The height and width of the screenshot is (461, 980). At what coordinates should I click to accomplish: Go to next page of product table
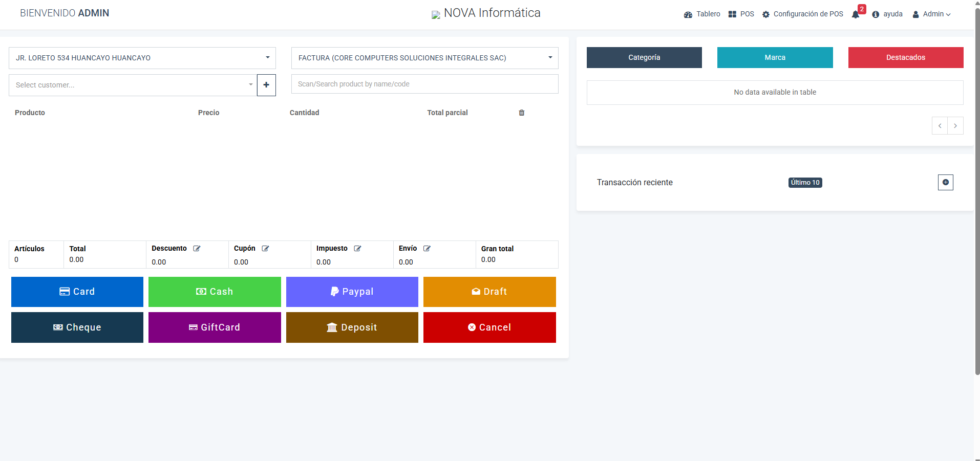point(955,126)
